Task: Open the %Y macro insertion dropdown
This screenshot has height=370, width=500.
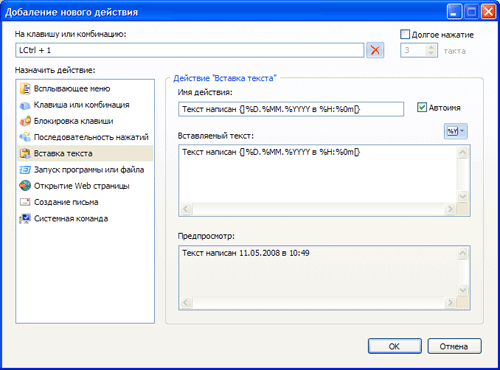Action: point(456,131)
